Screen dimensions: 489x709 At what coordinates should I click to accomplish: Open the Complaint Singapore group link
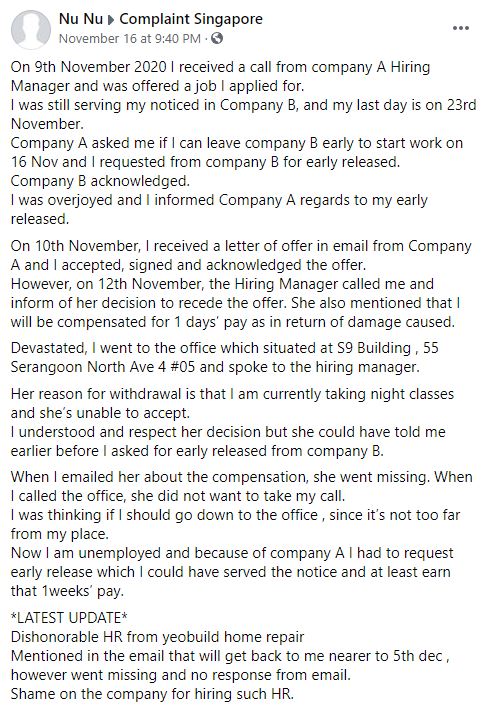click(x=191, y=19)
